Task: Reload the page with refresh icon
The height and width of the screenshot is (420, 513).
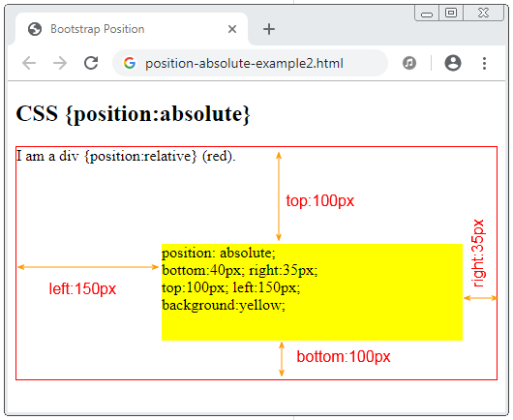Action: point(91,63)
